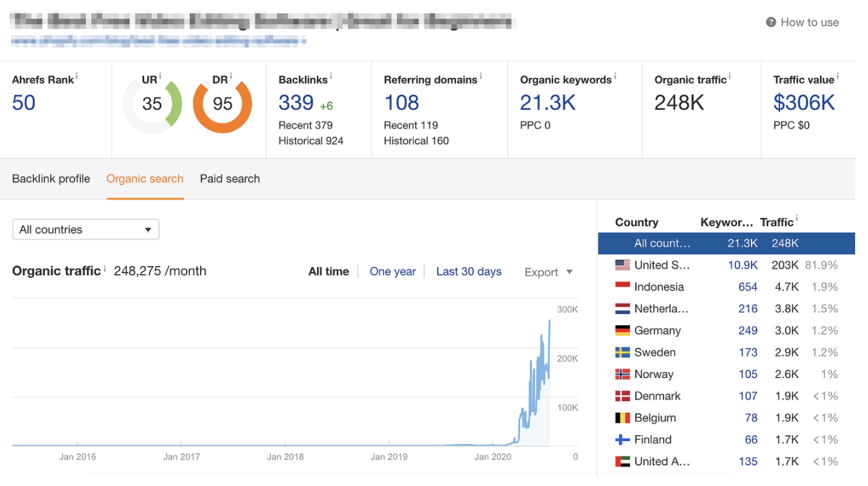Click the Sweden flag icon
This screenshot has width=868, height=486.
click(x=622, y=352)
